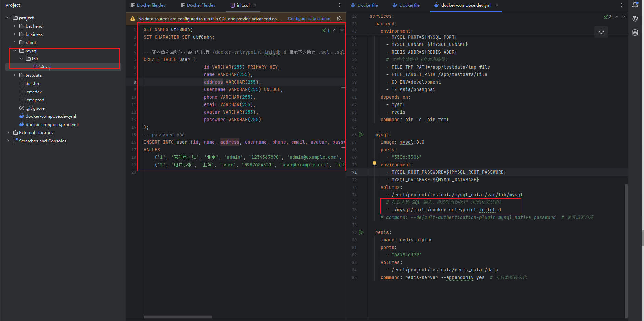Click the data source settings gear icon
644x321 pixels.
[x=339, y=19]
